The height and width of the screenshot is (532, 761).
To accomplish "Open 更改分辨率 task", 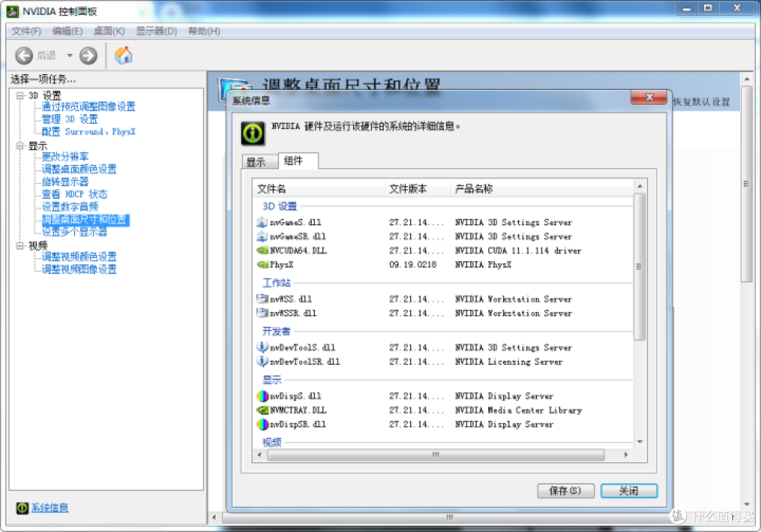I will (x=65, y=156).
